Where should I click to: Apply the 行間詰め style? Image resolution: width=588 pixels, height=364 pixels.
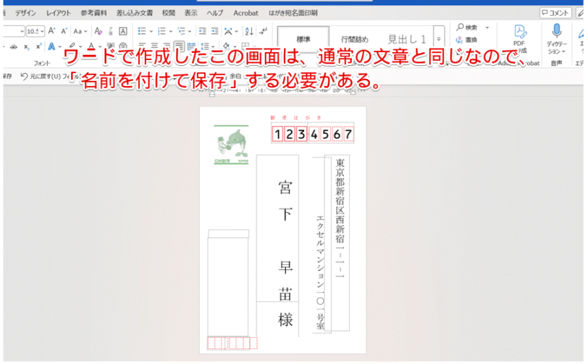point(355,39)
